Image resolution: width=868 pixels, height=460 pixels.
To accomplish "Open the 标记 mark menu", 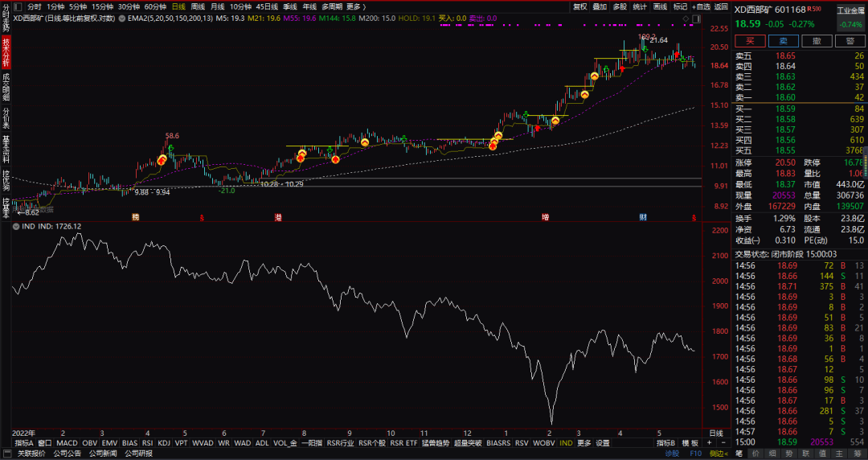I will [x=680, y=6].
